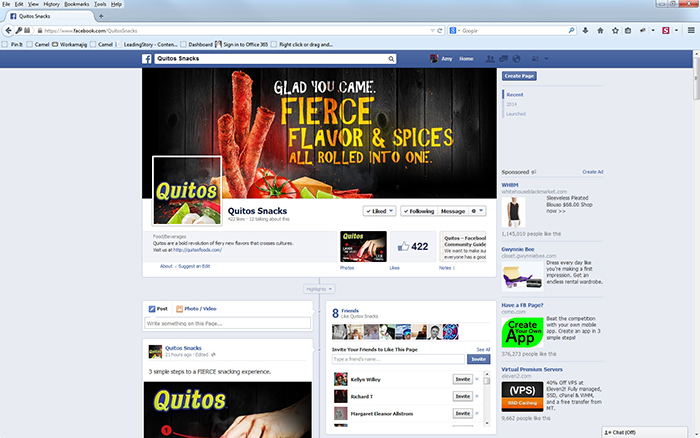Image resolution: width=700 pixels, height=438 pixels.
Task: Select the Post tab in composer
Action: pyautogui.click(x=158, y=309)
